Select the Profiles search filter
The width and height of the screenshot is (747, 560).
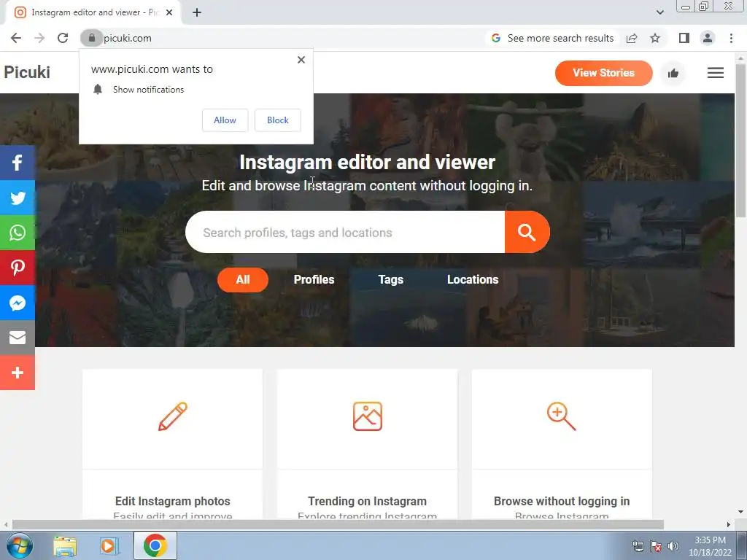click(314, 279)
